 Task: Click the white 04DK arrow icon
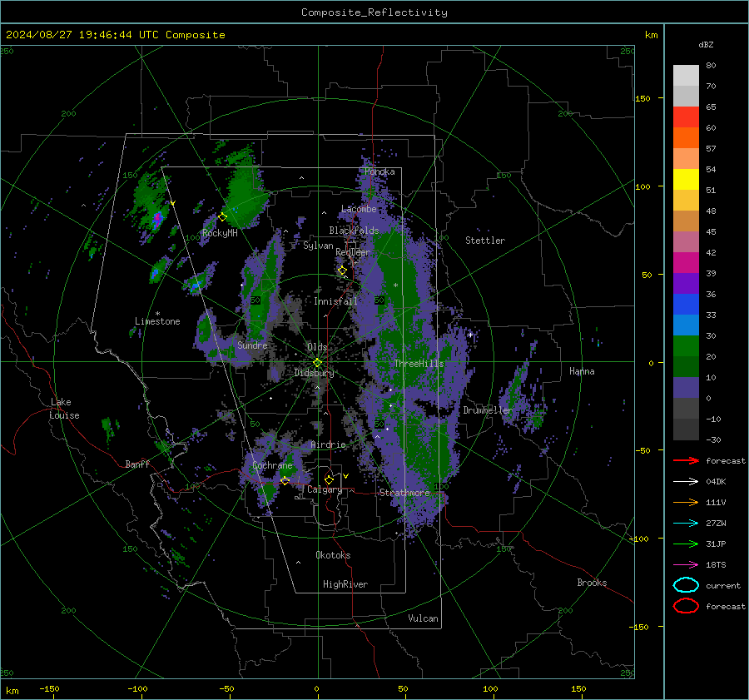(x=686, y=481)
